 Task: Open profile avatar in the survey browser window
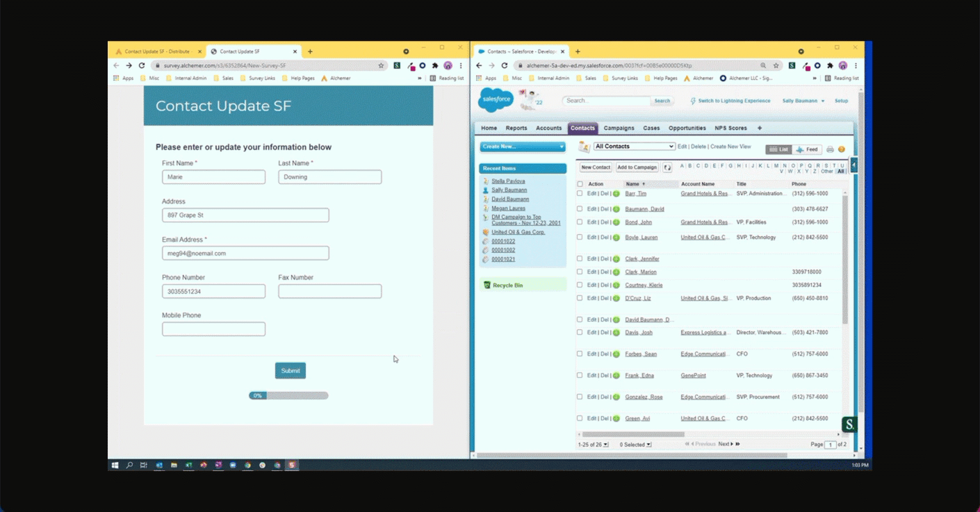(448, 65)
